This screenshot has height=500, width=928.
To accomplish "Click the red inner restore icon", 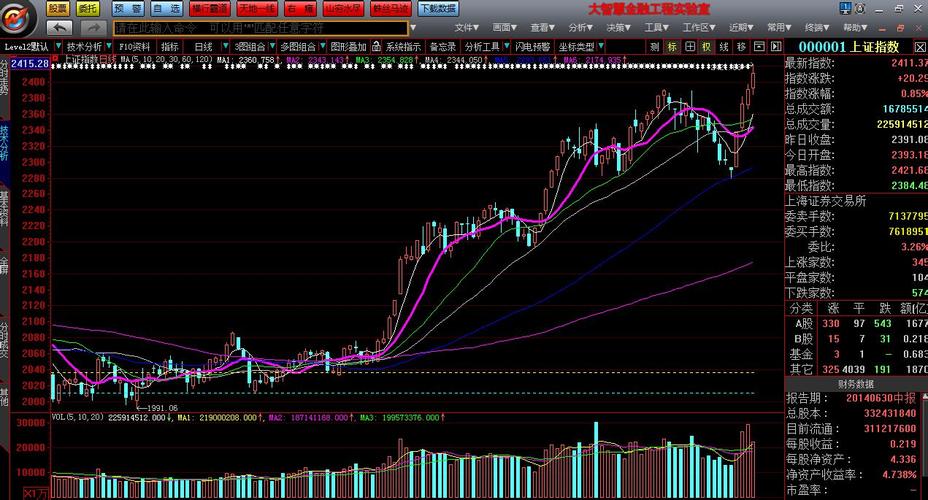I will pos(901,28).
